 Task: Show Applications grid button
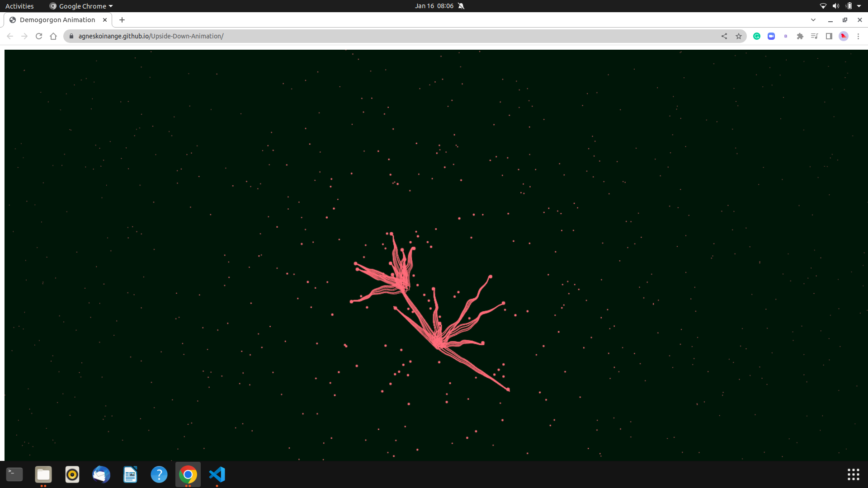click(x=854, y=474)
